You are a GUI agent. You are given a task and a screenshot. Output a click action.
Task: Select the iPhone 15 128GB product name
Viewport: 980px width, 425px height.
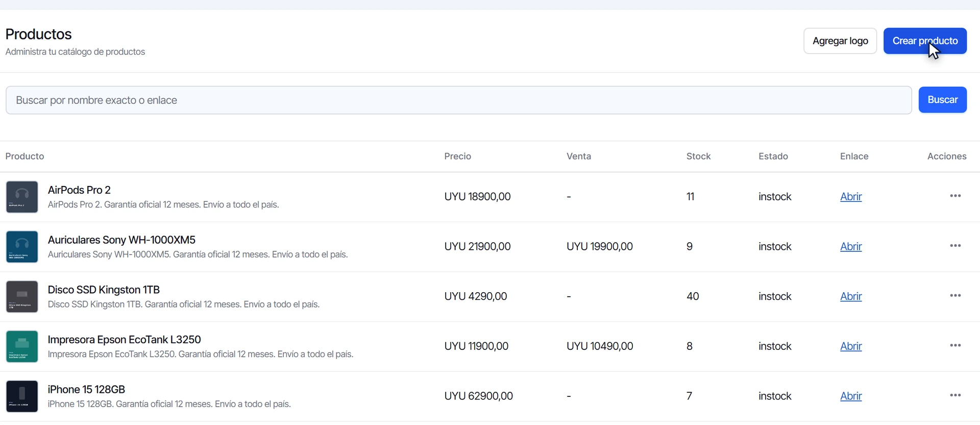click(x=86, y=390)
